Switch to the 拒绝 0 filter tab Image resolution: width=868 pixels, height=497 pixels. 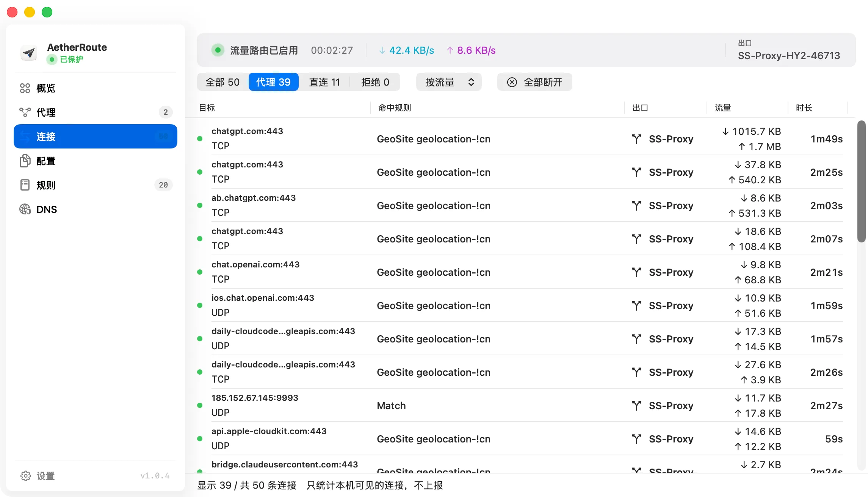click(375, 82)
